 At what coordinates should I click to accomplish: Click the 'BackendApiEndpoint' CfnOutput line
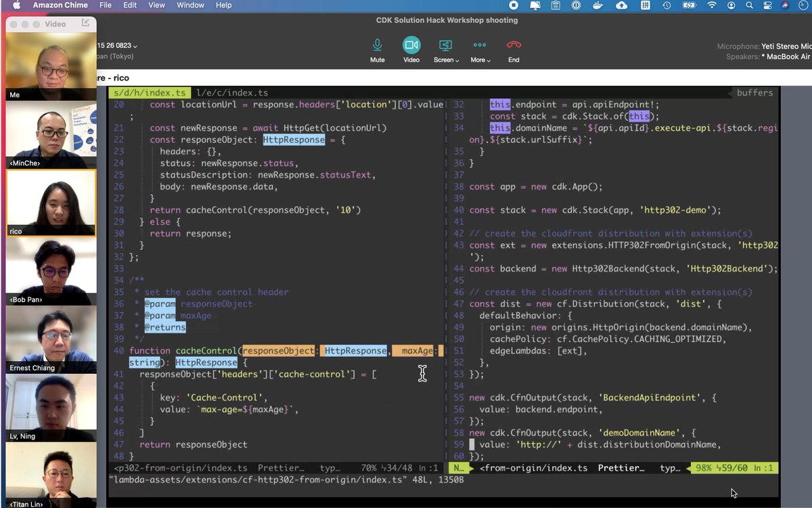[593, 398]
